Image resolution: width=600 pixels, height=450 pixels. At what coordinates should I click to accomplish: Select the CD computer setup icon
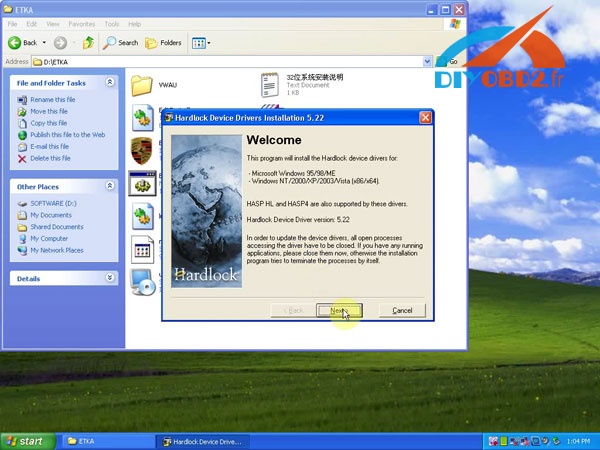(x=142, y=282)
